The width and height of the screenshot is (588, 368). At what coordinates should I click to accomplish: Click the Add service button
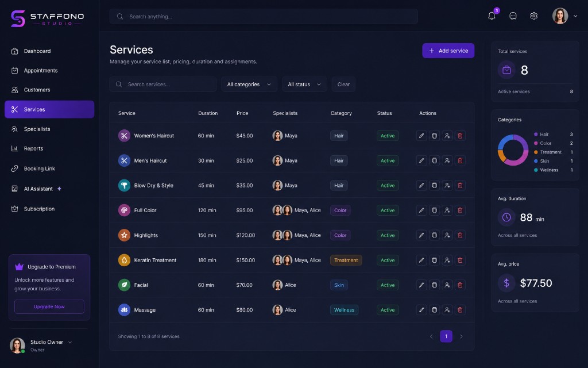coord(448,51)
